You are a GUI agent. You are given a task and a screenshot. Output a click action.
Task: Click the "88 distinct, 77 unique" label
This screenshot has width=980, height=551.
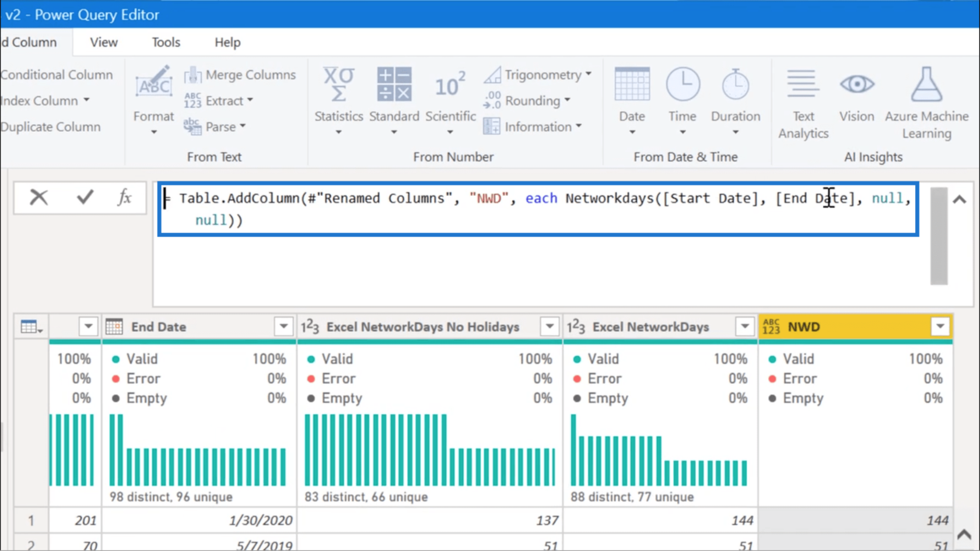pyautogui.click(x=632, y=497)
